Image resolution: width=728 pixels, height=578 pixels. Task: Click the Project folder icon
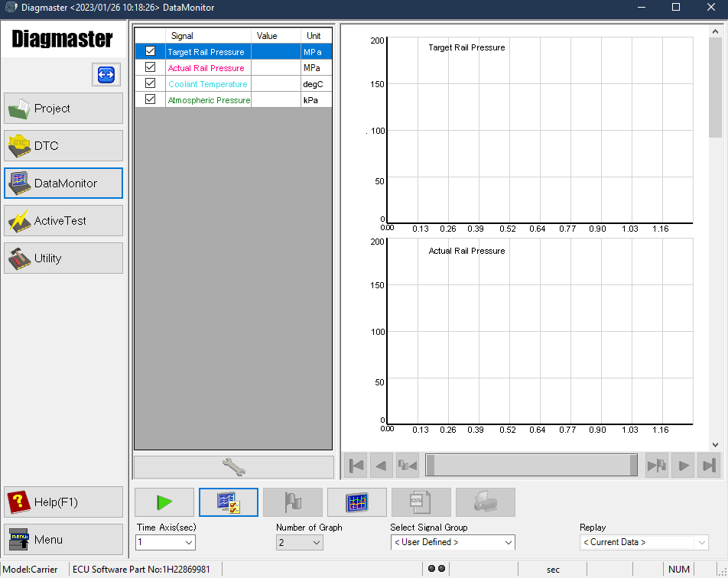coord(20,108)
